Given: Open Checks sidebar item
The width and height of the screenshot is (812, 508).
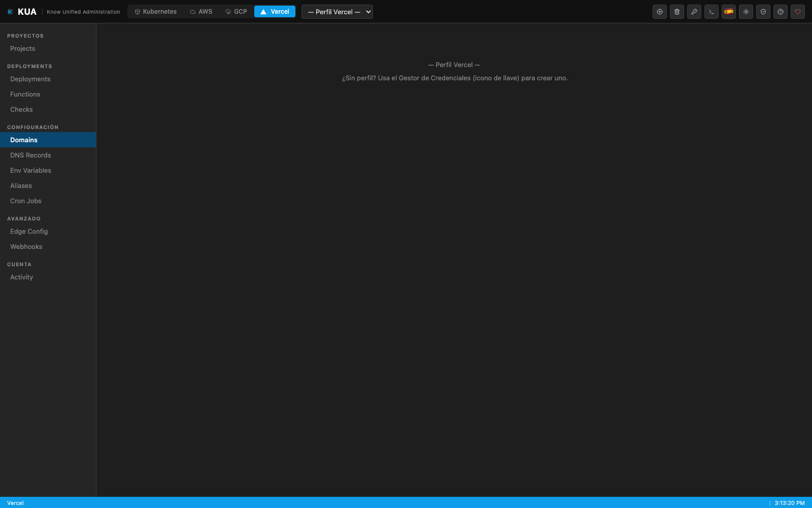Looking at the screenshot, I should pos(48,110).
